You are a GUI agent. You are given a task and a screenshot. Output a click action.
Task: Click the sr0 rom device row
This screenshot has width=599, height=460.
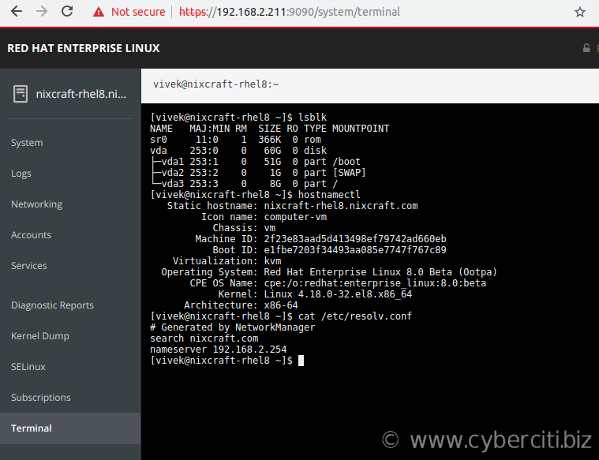[x=235, y=139]
